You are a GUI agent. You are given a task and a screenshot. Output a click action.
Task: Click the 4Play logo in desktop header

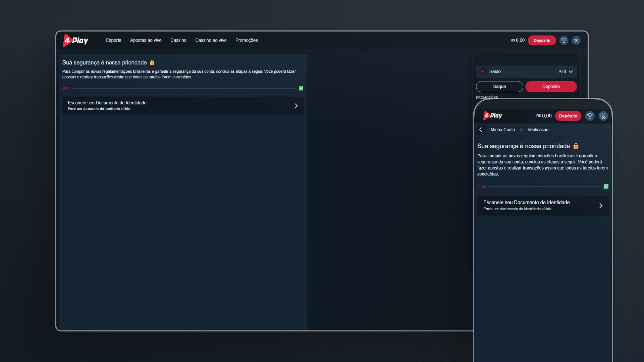pyautogui.click(x=75, y=41)
